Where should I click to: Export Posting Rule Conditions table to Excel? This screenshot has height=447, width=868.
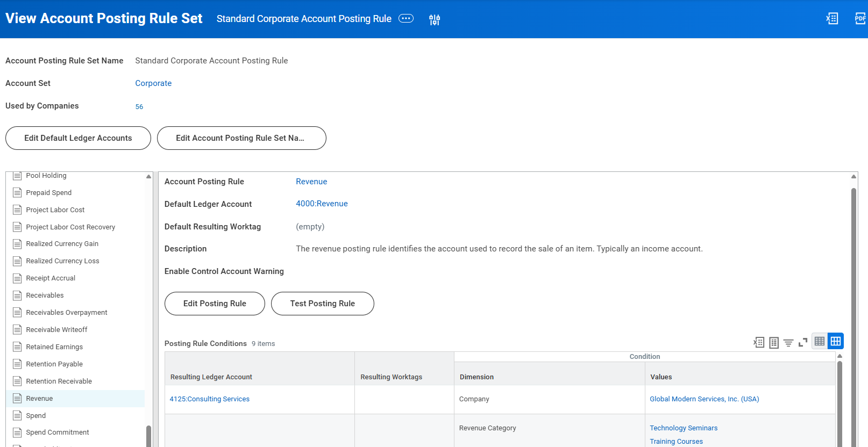click(x=759, y=342)
